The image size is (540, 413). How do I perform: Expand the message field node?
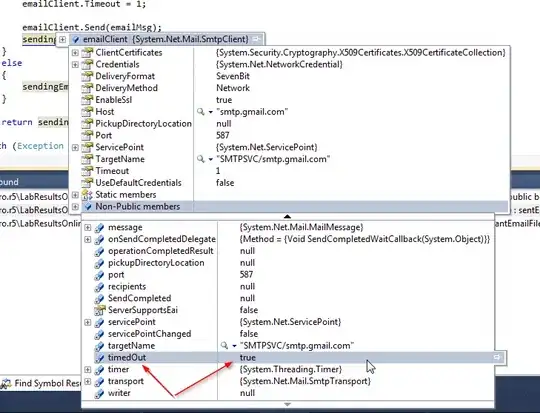pos(88,227)
